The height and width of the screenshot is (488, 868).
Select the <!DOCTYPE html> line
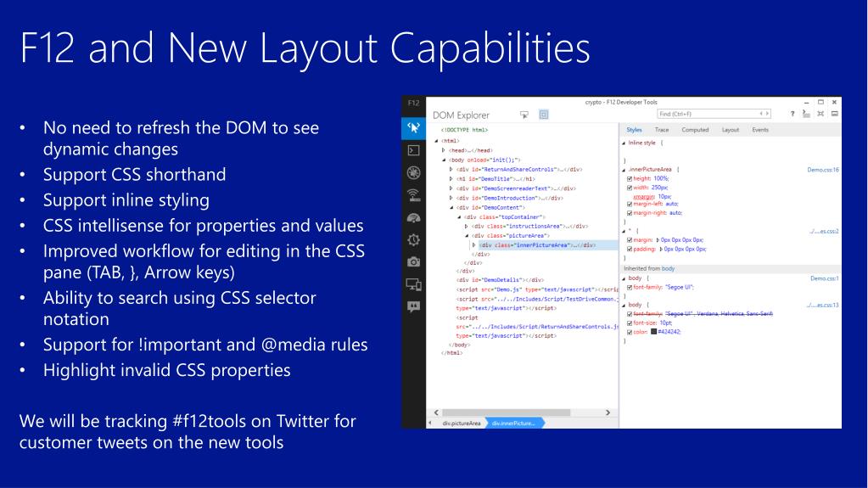[464, 130]
